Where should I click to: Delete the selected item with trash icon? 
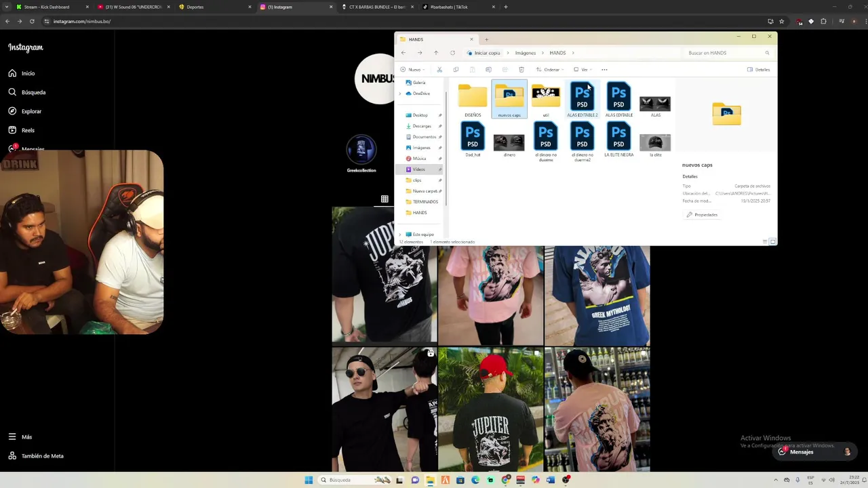[x=521, y=69]
